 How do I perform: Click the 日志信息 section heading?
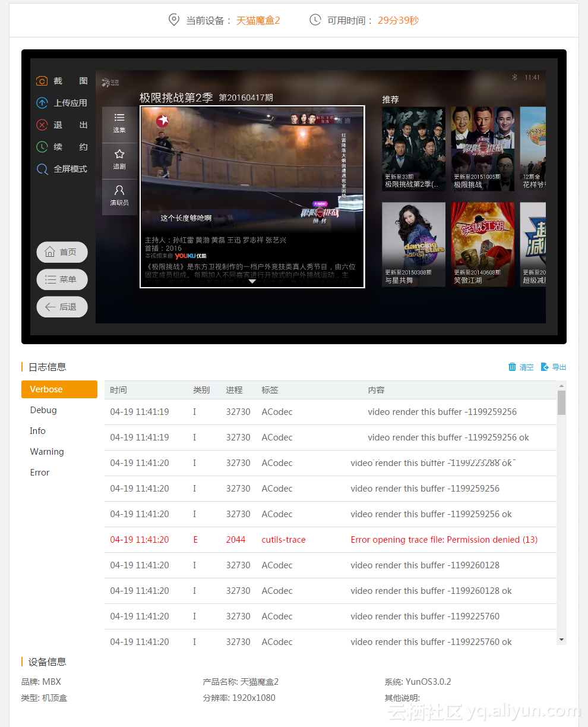pos(48,367)
